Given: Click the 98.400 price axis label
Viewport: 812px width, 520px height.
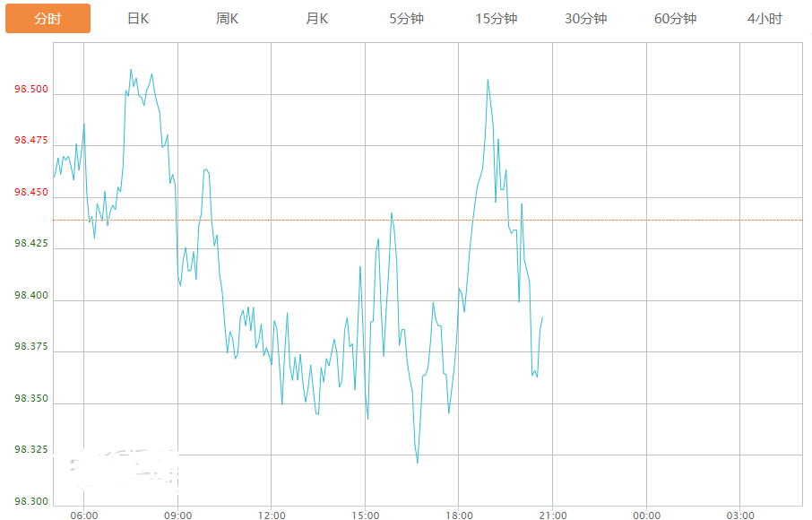Looking at the screenshot, I should (31, 295).
